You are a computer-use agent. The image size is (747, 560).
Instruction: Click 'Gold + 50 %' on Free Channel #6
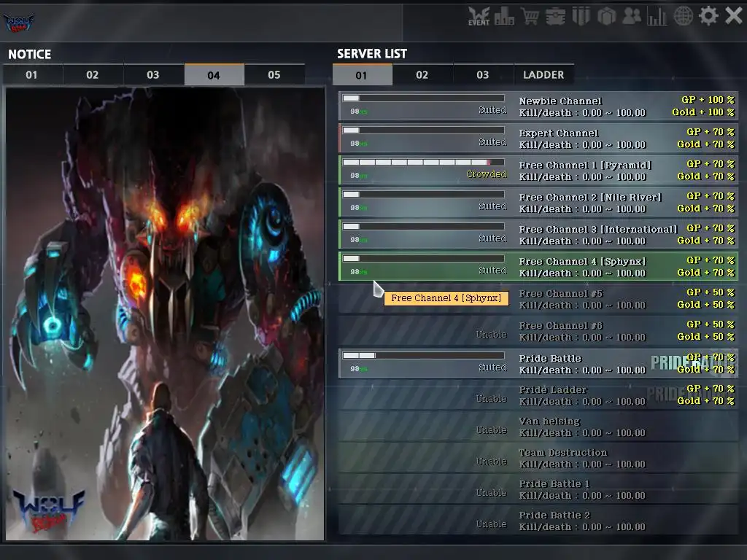[706, 337]
